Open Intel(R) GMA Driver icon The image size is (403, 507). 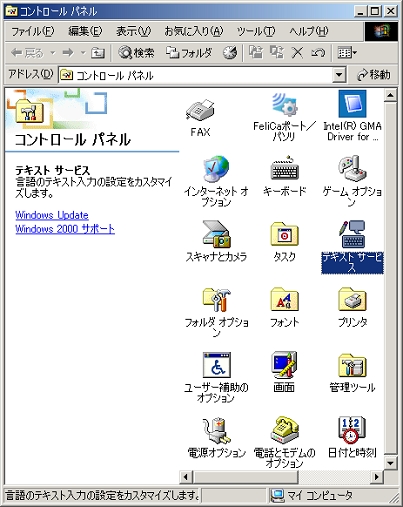(352, 104)
